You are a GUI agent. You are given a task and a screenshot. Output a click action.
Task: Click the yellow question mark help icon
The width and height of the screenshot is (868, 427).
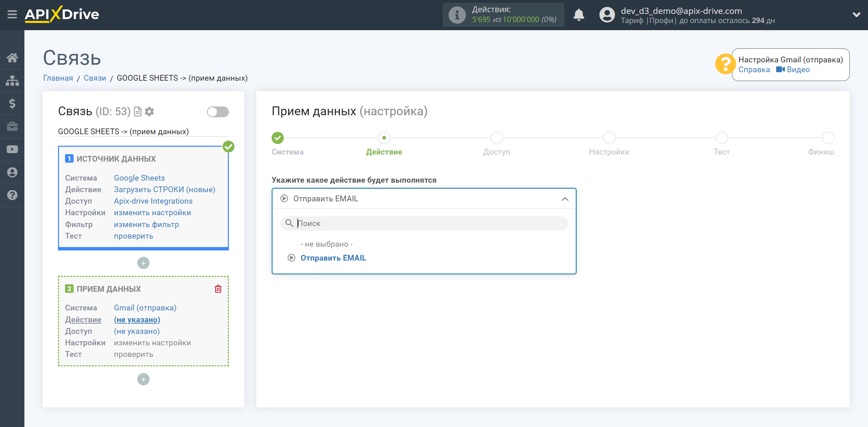(x=725, y=64)
